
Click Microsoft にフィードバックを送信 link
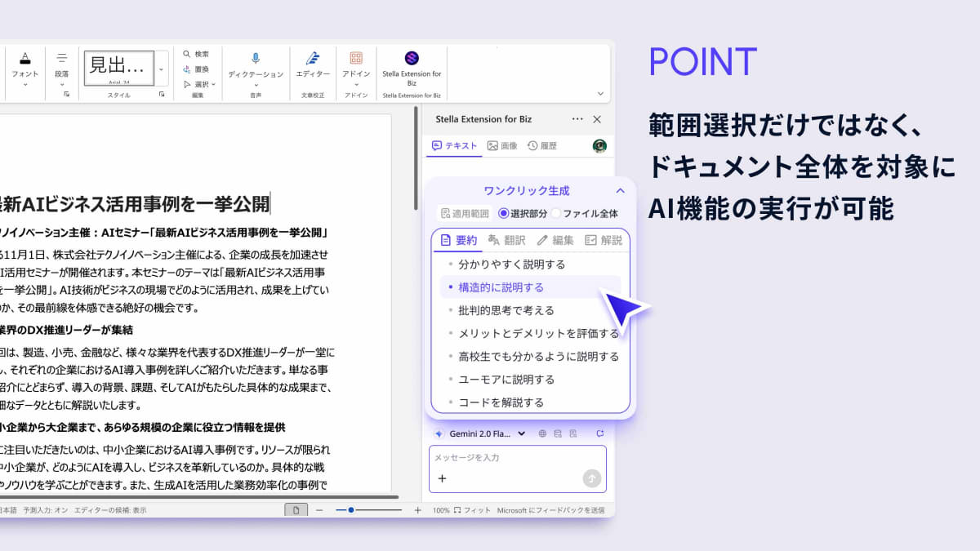click(550, 510)
